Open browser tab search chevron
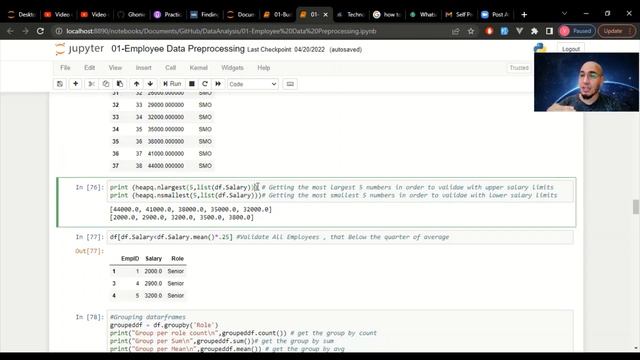640x360 pixels. click(564, 14)
